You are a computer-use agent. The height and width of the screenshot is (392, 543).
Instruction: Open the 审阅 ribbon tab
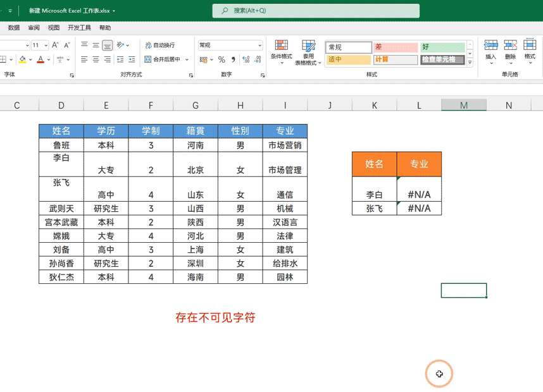point(34,28)
